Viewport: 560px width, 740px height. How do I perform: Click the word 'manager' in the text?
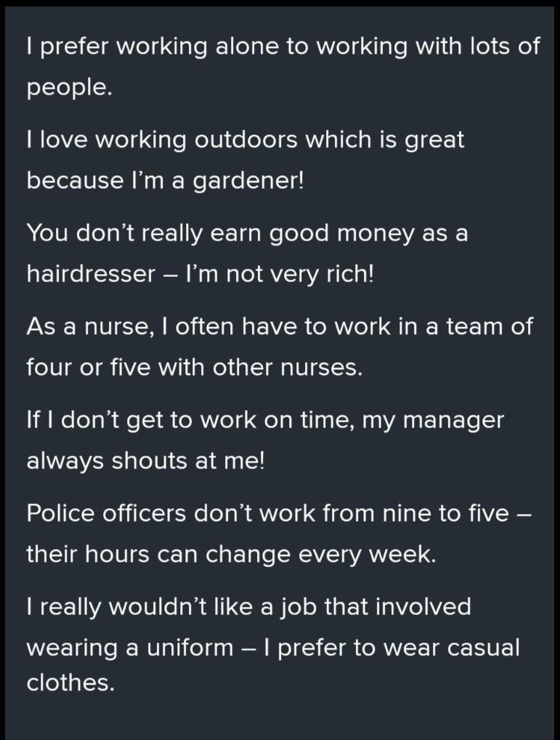(453, 420)
